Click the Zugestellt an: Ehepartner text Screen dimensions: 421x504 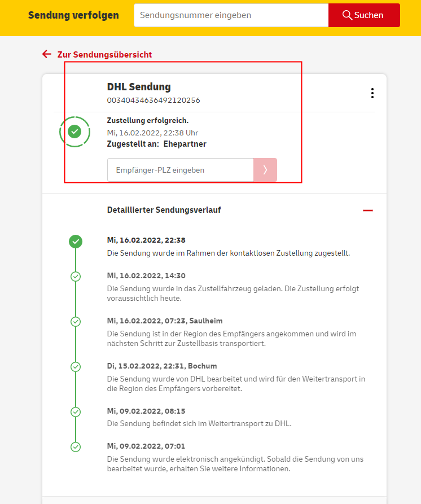pyautogui.click(x=156, y=144)
